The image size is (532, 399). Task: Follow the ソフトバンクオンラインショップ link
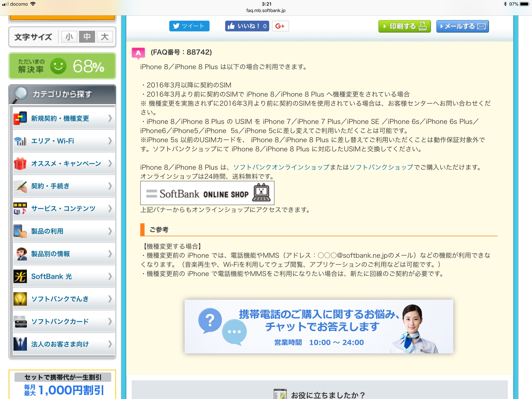(281, 167)
